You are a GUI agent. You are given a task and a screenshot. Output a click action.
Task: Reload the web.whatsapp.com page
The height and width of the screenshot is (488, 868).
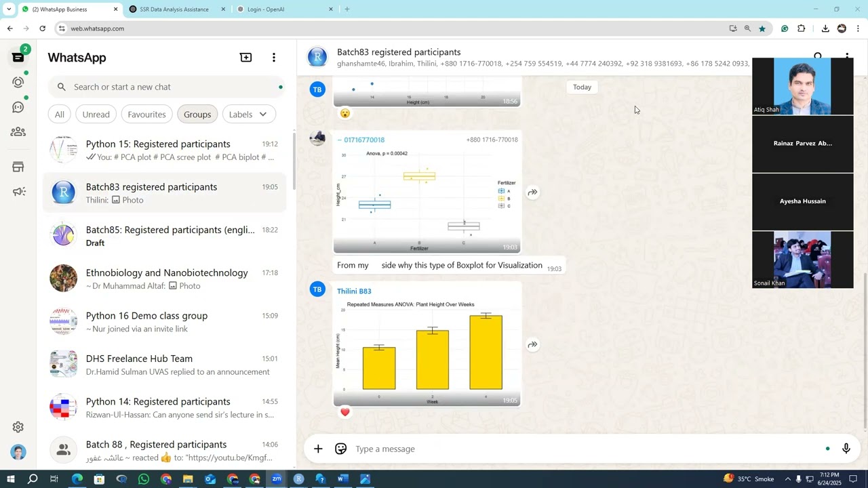point(42,28)
